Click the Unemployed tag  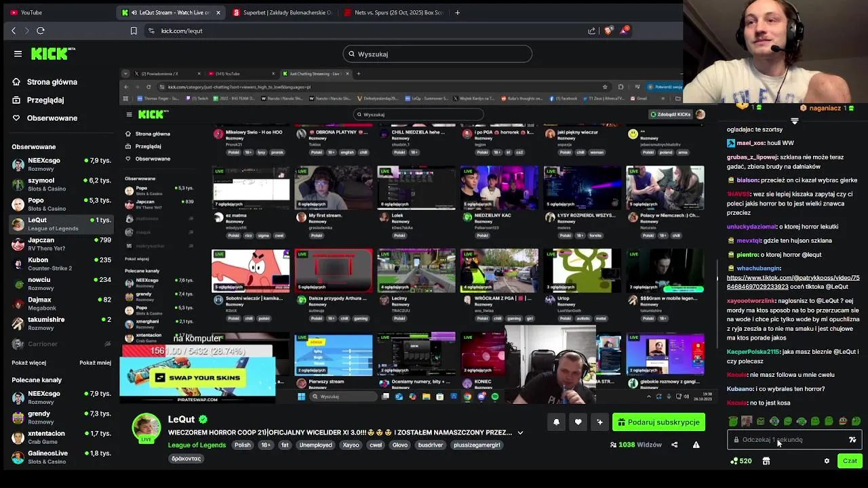pyautogui.click(x=316, y=445)
